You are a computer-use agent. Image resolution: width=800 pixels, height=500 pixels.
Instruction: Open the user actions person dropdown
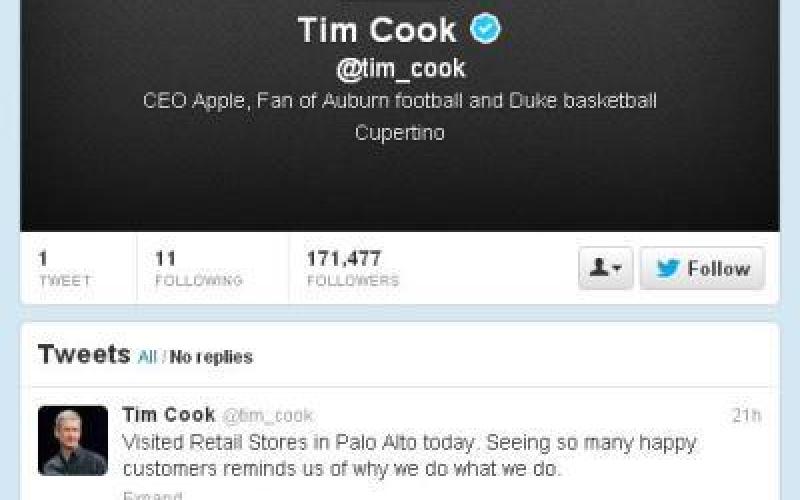click(605, 268)
